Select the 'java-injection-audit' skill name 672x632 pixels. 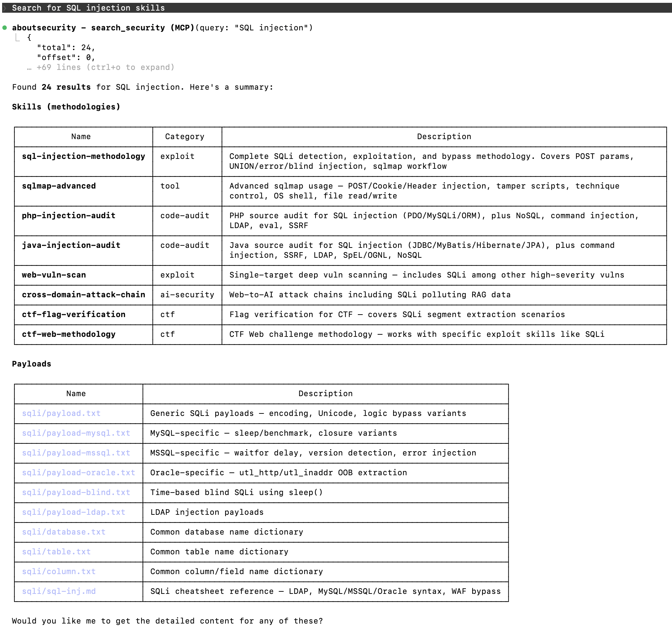[x=71, y=245]
